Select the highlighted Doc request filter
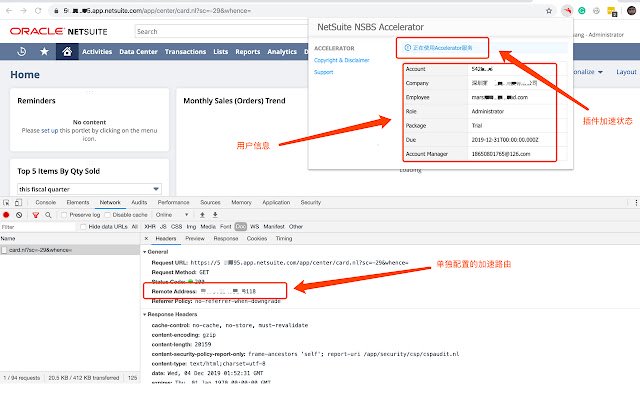This screenshot has height=400, width=640. (241, 227)
